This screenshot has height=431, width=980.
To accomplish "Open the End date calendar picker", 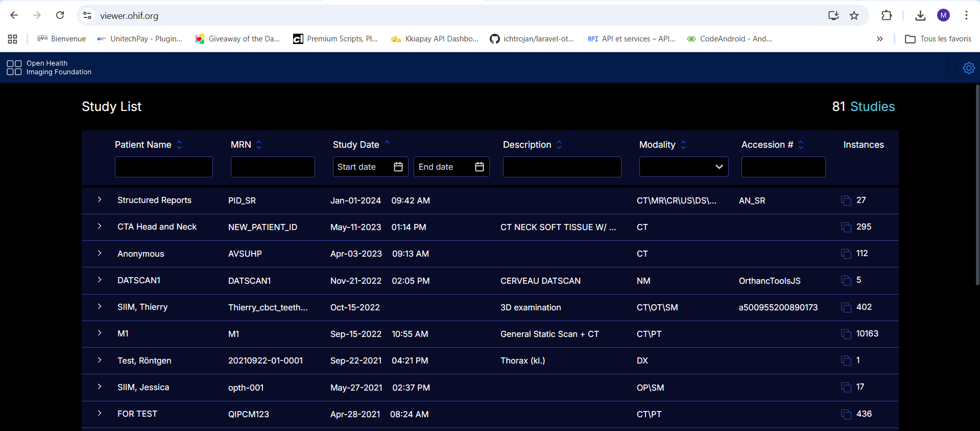I will coord(479,167).
